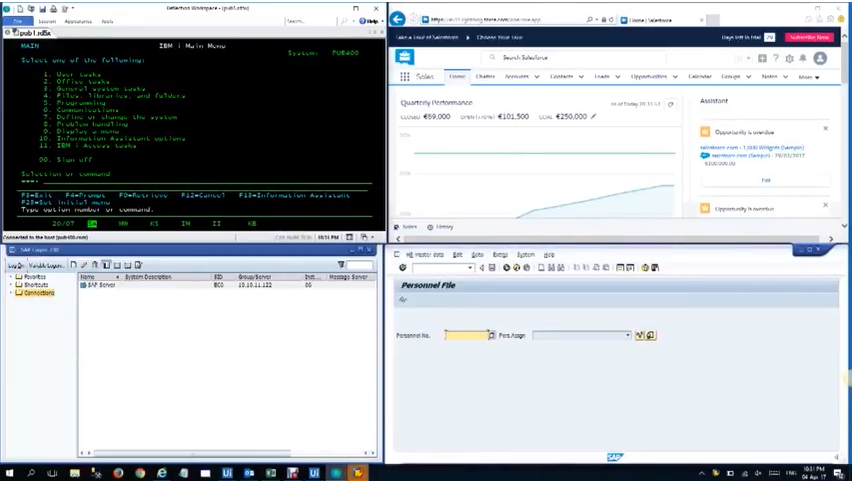Open the Personnel No. search help icon
The height and width of the screenshot is (481, 852).
click(492, 335)
